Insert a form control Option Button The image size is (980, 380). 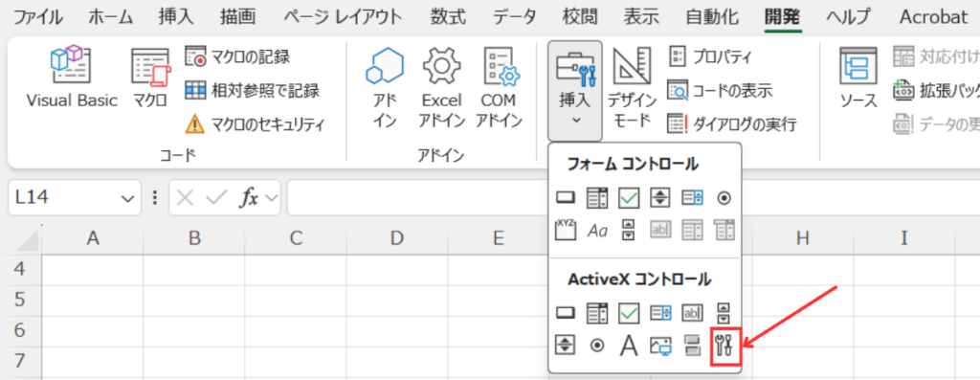point(724,198)
